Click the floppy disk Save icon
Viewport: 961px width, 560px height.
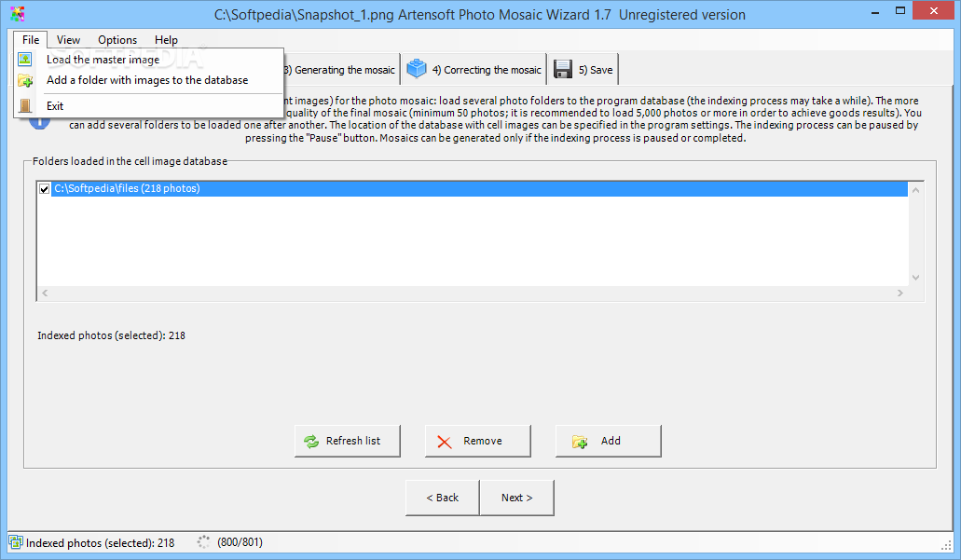pyautogui.click(x=563, y=69)
